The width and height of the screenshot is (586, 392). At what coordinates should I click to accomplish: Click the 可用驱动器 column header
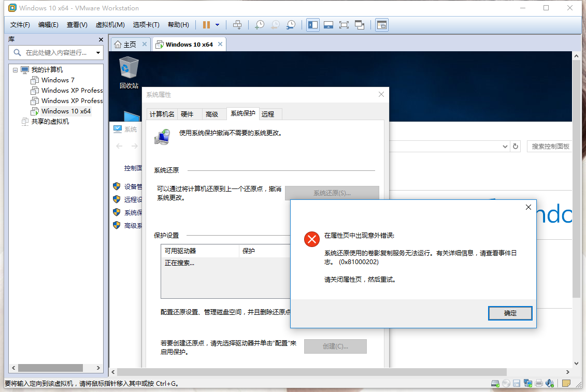point(200,251)
